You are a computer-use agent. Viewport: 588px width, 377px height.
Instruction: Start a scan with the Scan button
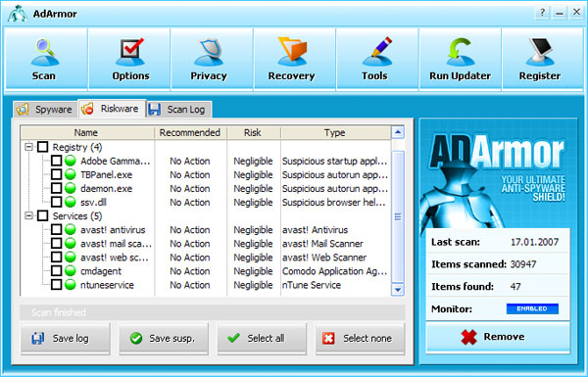[45, 59]
